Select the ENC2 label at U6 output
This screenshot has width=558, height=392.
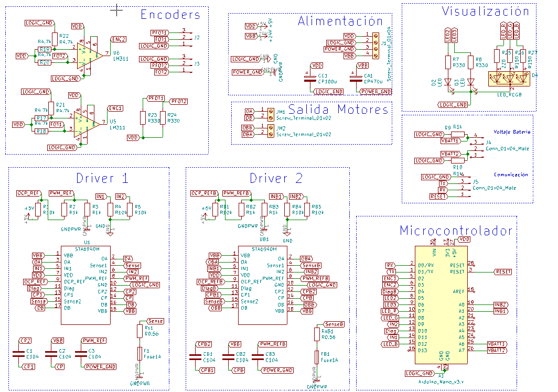[x=119, y=39]
